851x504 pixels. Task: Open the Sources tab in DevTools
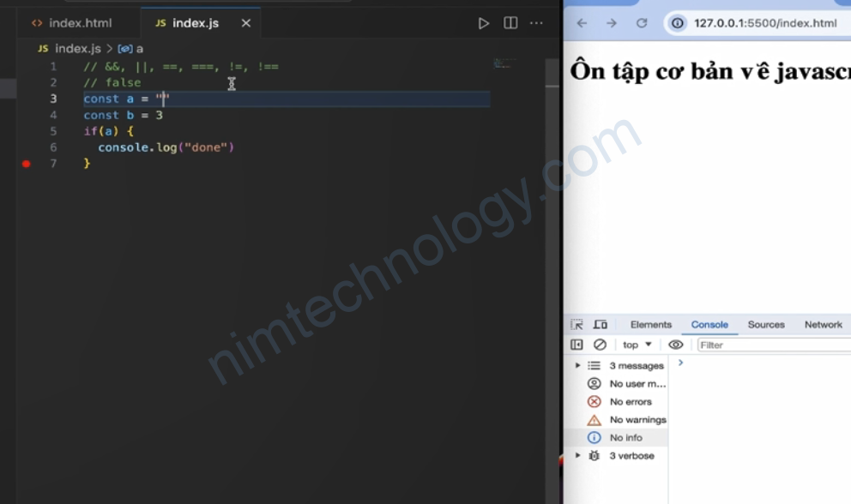point(766,325)
